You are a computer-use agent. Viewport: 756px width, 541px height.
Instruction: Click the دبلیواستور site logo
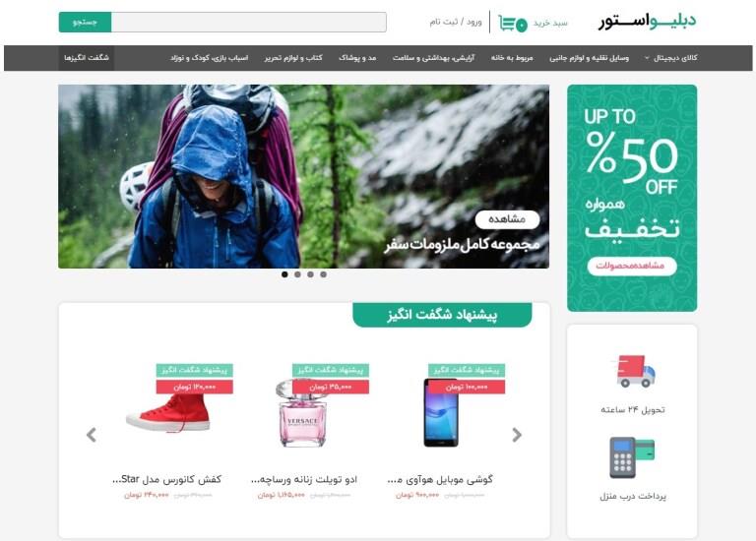click(x=648, y=22)
